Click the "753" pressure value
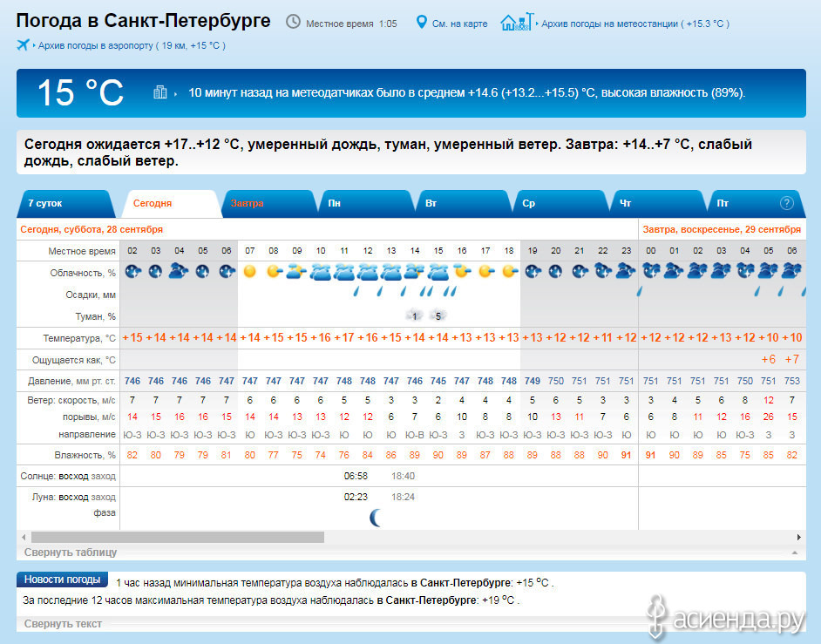Image resolution: width=821 pixels, height=644 pixels. coord(791,381)
